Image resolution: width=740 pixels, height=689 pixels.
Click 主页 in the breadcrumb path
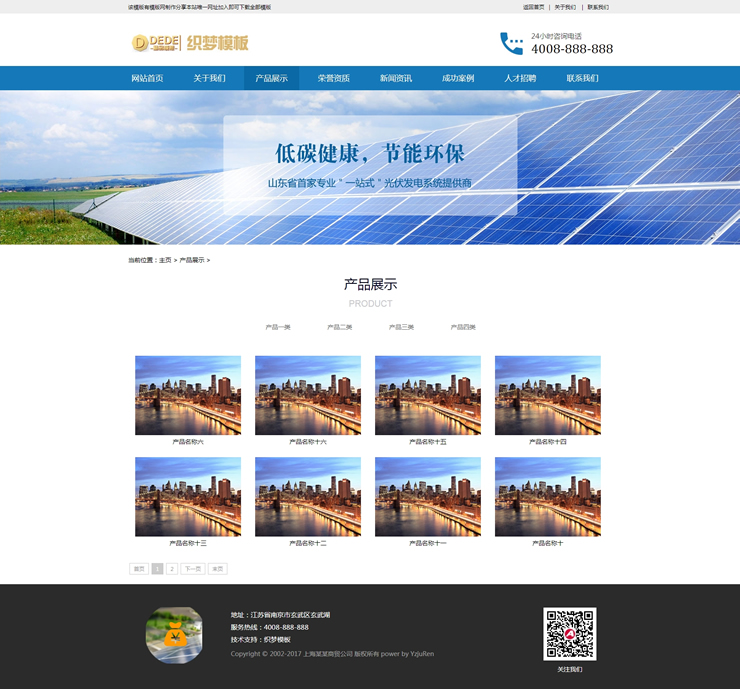coord(165,260)
